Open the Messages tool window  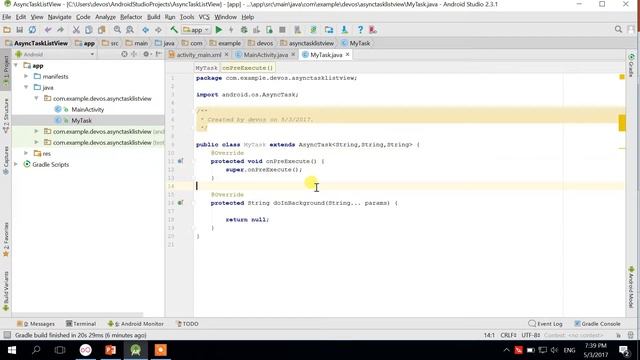(36, 324)
